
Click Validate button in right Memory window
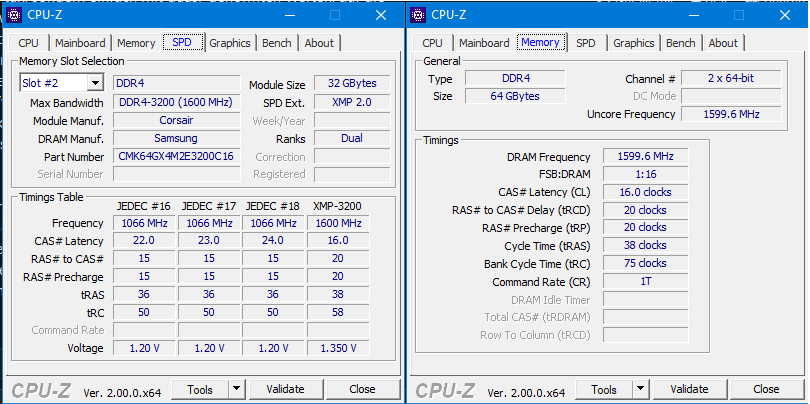point(689,389)
